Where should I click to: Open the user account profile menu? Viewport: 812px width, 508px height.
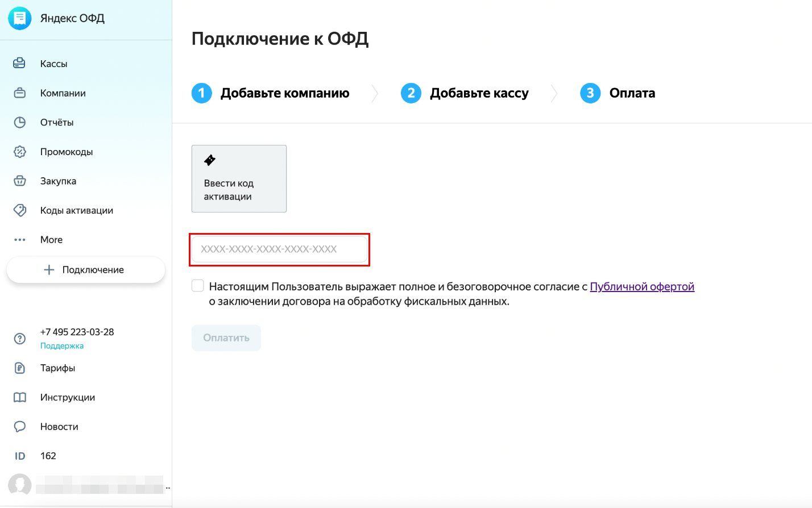click(x=89, y=485)
